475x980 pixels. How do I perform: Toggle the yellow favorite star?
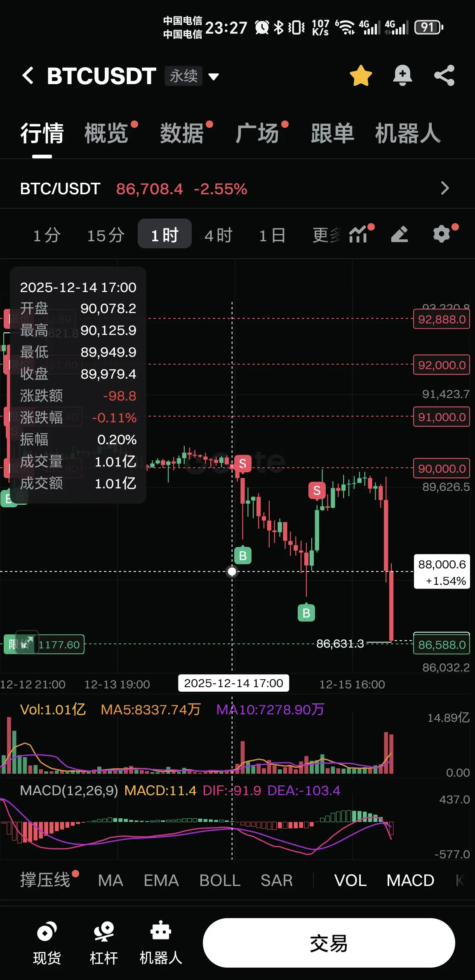coord(361,75)
